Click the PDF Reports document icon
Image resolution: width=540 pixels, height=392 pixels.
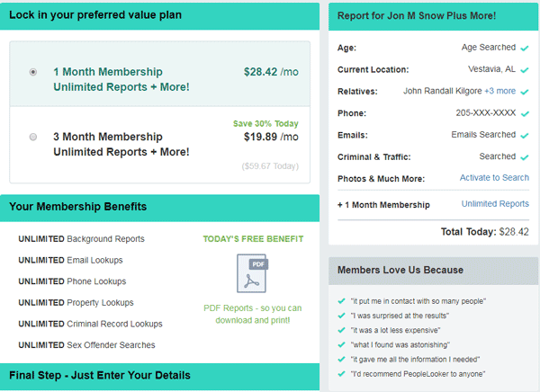tap(253, 272)
